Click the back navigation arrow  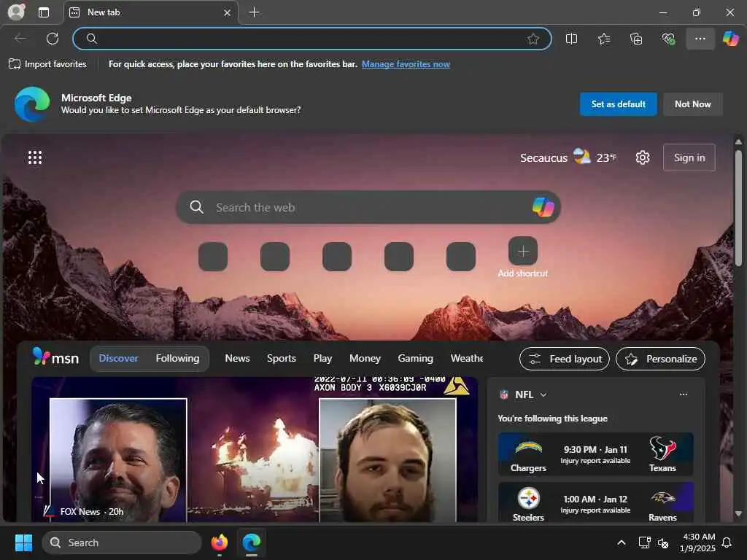tap(21, 39)
